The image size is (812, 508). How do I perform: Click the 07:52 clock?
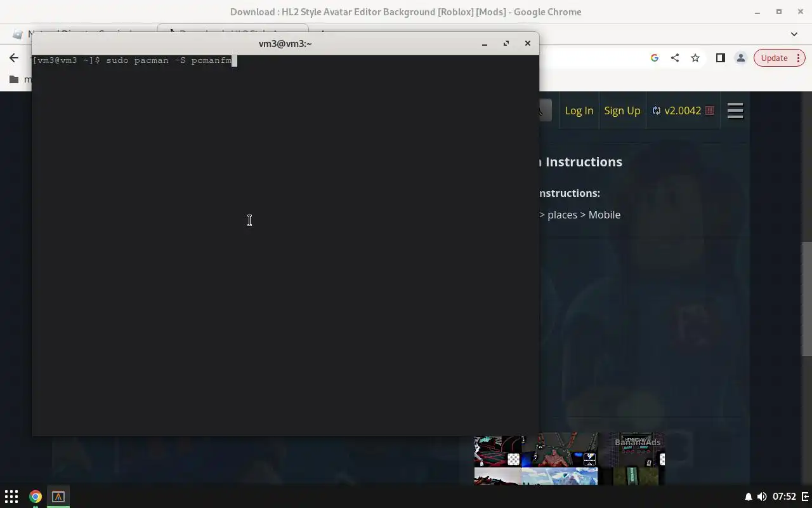[x=785, y=497]
